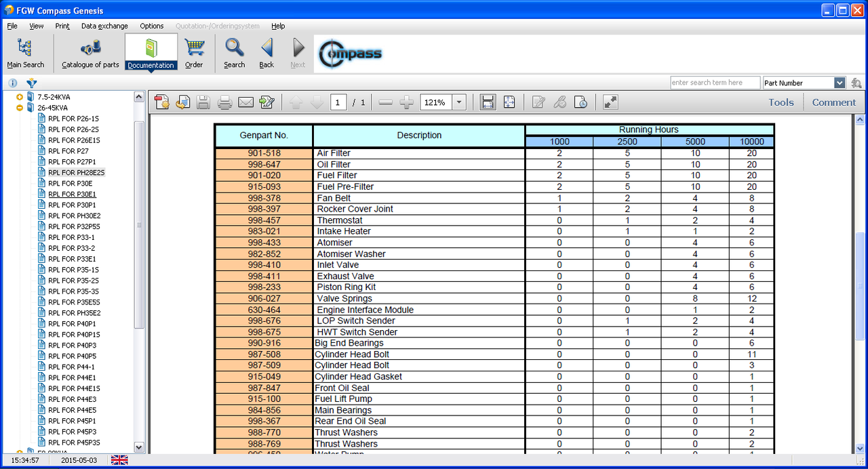Collapse the 26-45KVA tree node

[20, 108]
